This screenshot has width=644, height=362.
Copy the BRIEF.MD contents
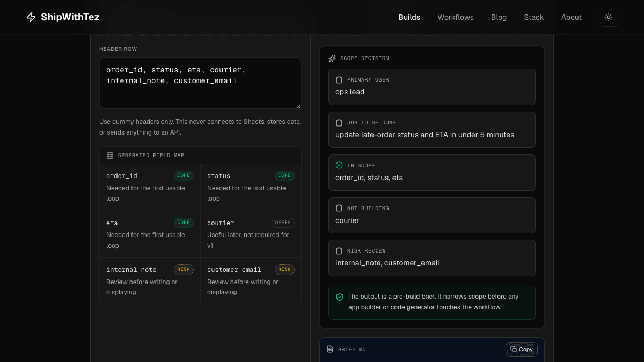pos(522,349)
